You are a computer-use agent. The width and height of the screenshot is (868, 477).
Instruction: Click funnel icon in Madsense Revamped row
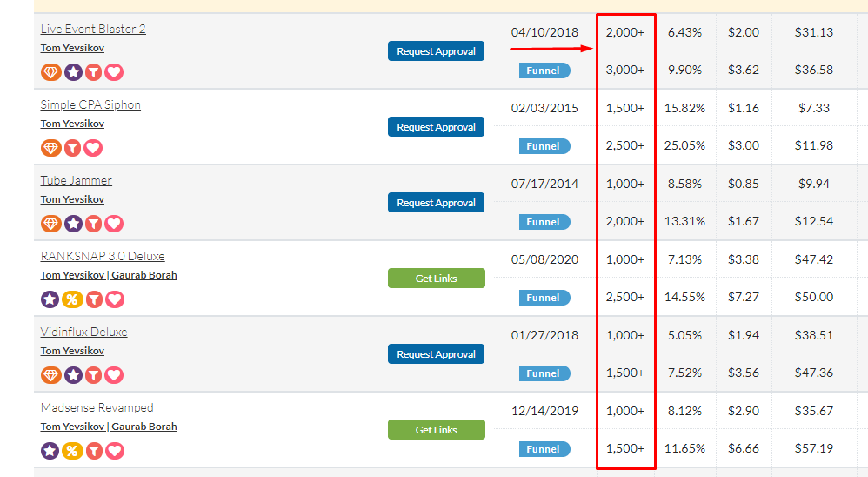[x=95, y=451]
